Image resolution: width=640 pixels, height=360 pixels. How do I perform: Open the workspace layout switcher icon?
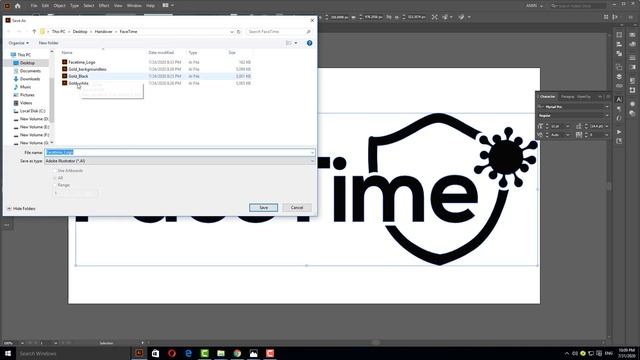pyautogui.click(x=165, y=5)
